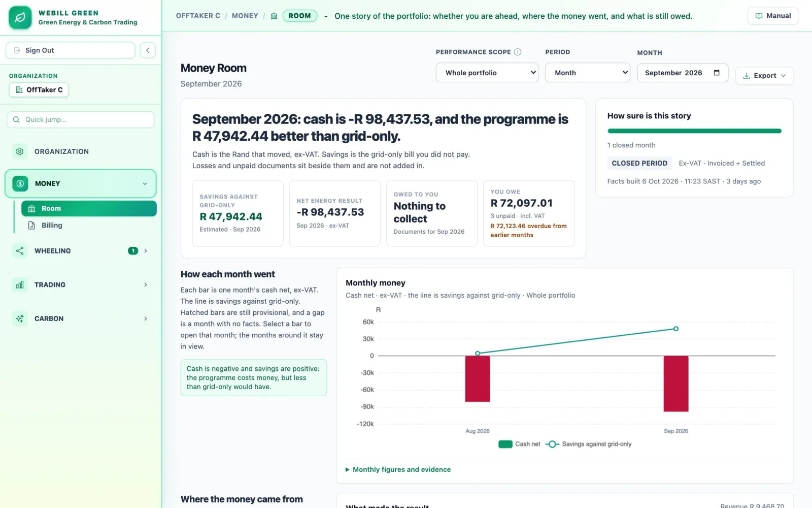Click the You Owe card
Image resolution: width=812 pixels, height=508 pixels.
tap(529, 213)
